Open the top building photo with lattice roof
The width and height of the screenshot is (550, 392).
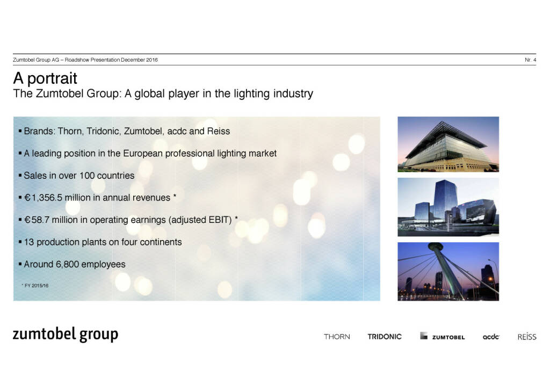(x=448, y=144)
